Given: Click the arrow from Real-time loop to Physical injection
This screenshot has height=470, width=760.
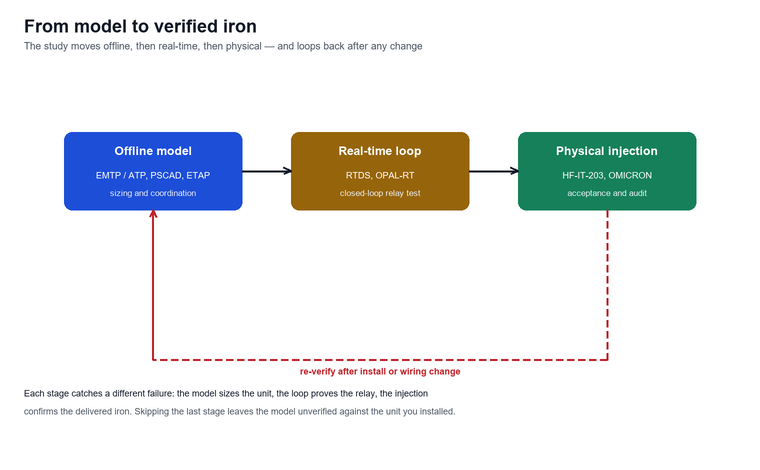Looking at the screenshot, I should coord(493,171).
